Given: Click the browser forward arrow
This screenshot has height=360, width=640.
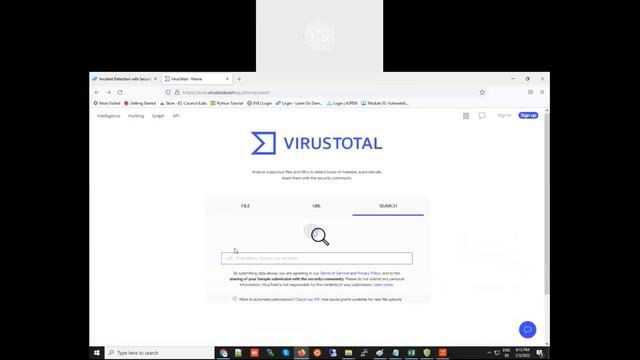Looking at the screenshot, I should (108, 93).
